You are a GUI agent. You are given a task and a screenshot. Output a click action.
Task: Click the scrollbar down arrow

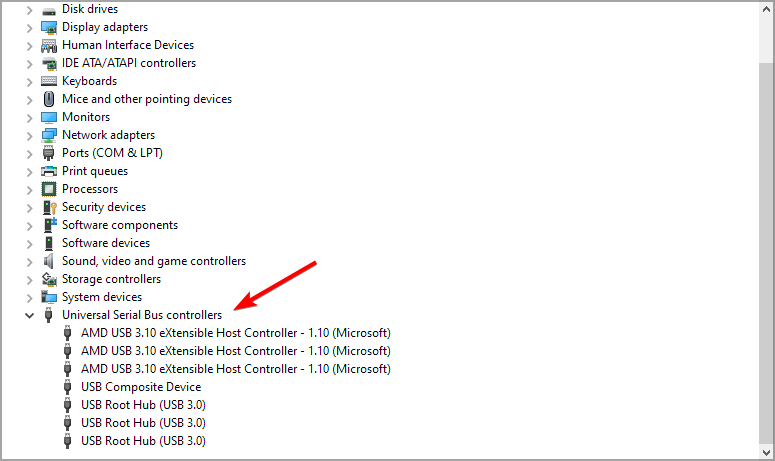766,452
